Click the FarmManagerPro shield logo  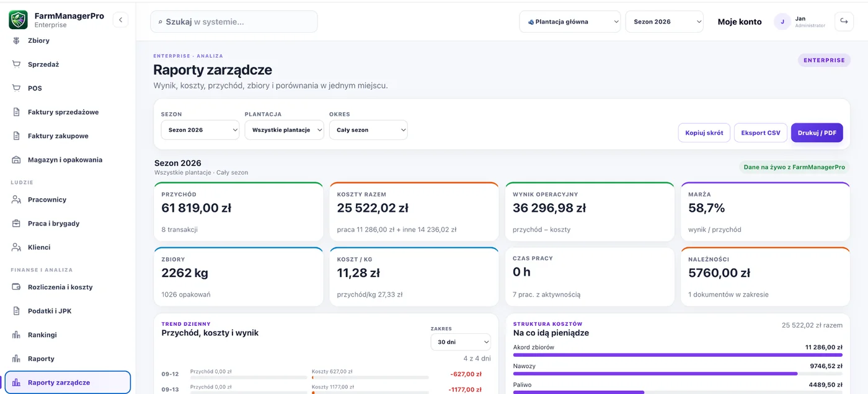[18, 20]
